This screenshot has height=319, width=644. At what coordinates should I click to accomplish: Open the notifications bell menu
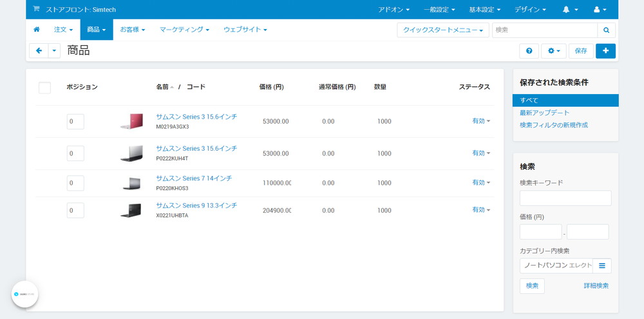570,10
